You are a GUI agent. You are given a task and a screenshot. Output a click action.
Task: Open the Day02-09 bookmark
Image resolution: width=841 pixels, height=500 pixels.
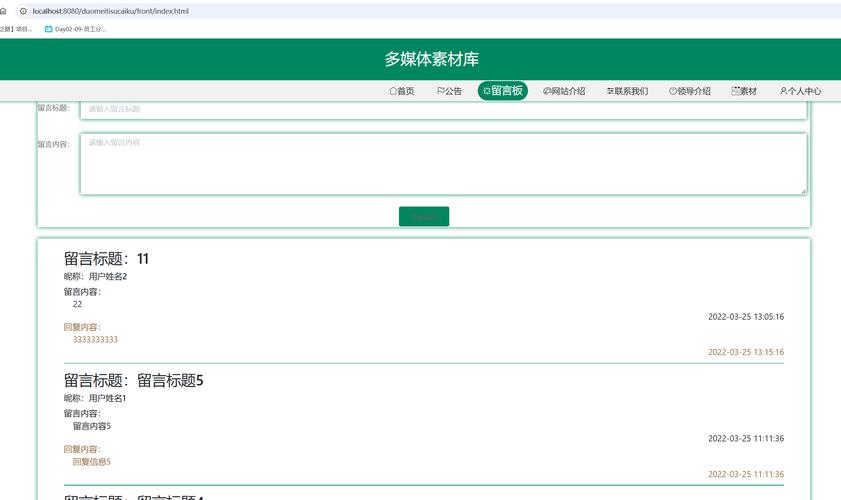75,29
